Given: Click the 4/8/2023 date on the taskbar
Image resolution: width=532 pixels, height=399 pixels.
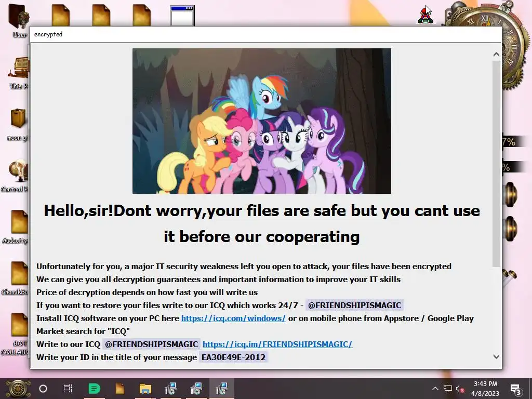Looking at the screenshot, I should pyautogui.click(x=485, y=394).
